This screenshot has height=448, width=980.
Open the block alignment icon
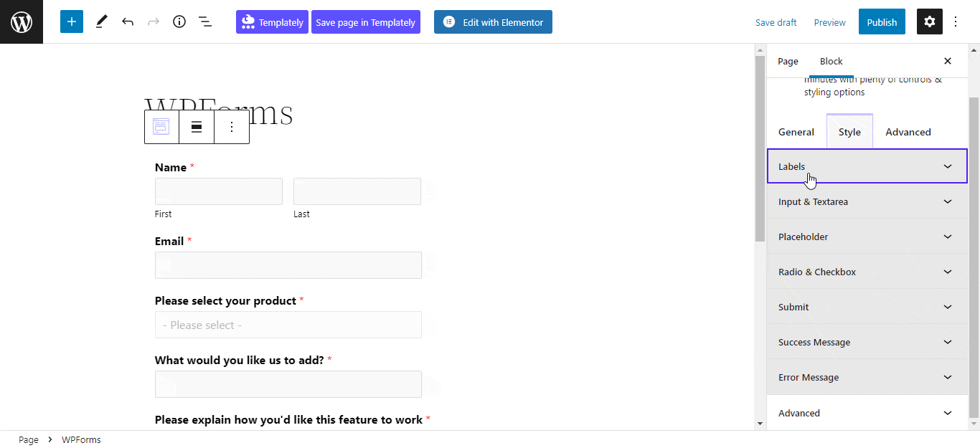(197, 127)
